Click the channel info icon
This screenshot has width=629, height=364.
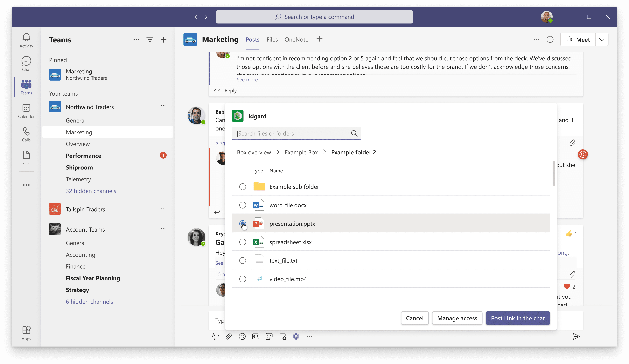[550, 40]
